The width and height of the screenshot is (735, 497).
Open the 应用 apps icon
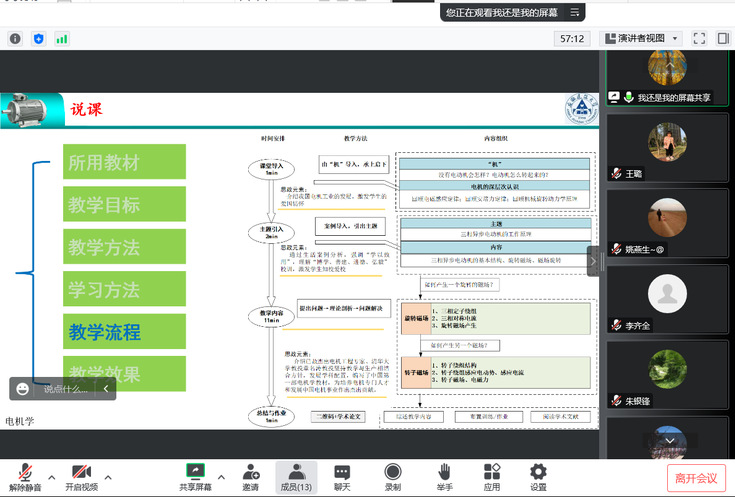(x=491, y=475)
